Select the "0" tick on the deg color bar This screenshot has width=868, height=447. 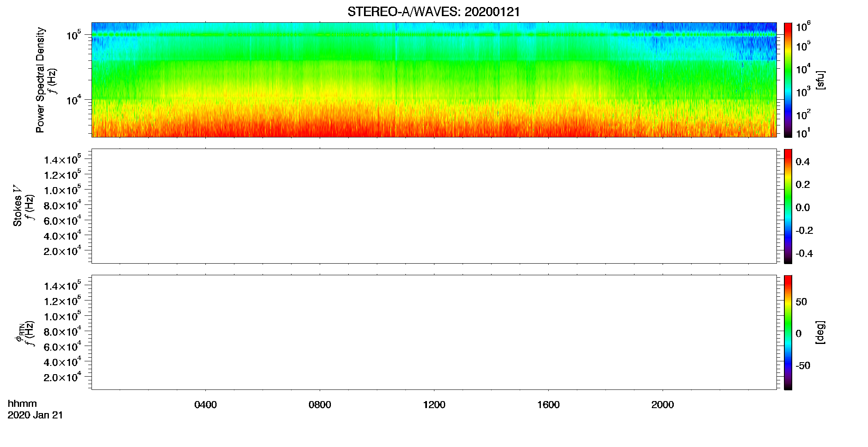tap(798, 334)
